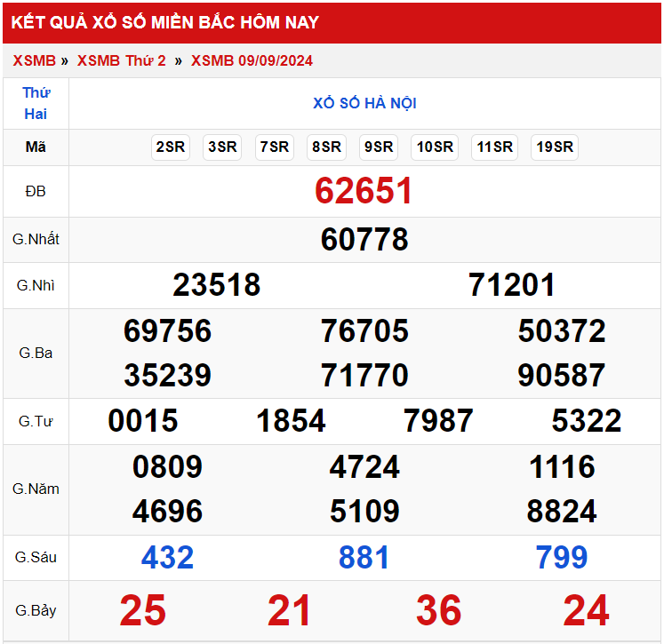Click the blue G.Sáu number 432
This screenshot has width=664, height=644.
[167, 557]
